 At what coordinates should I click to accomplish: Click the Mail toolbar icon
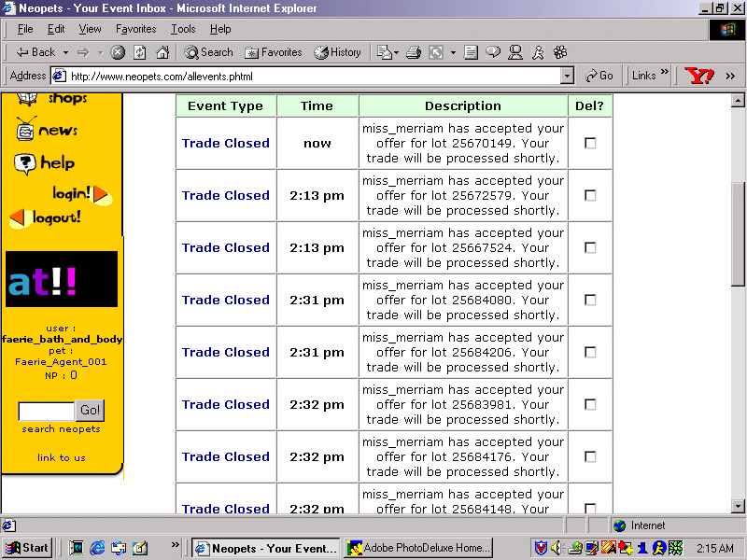(384, 52)
